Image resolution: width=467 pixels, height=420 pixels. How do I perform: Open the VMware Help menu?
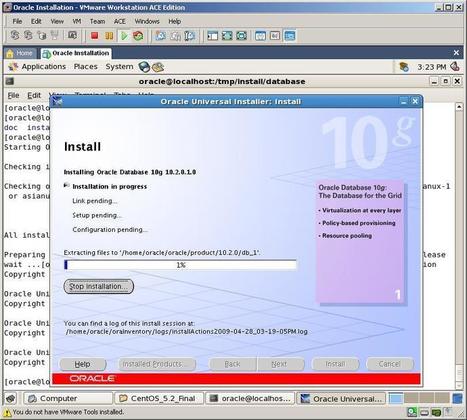click(174, 21)
